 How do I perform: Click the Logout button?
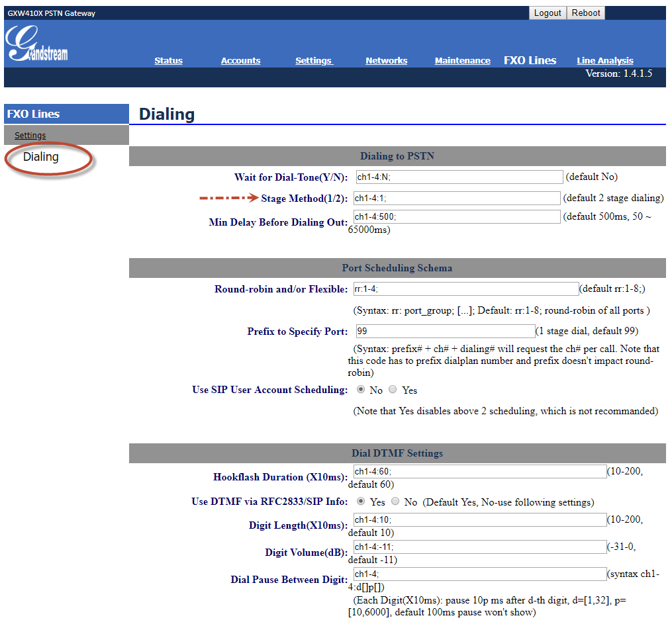pos(548,13)
